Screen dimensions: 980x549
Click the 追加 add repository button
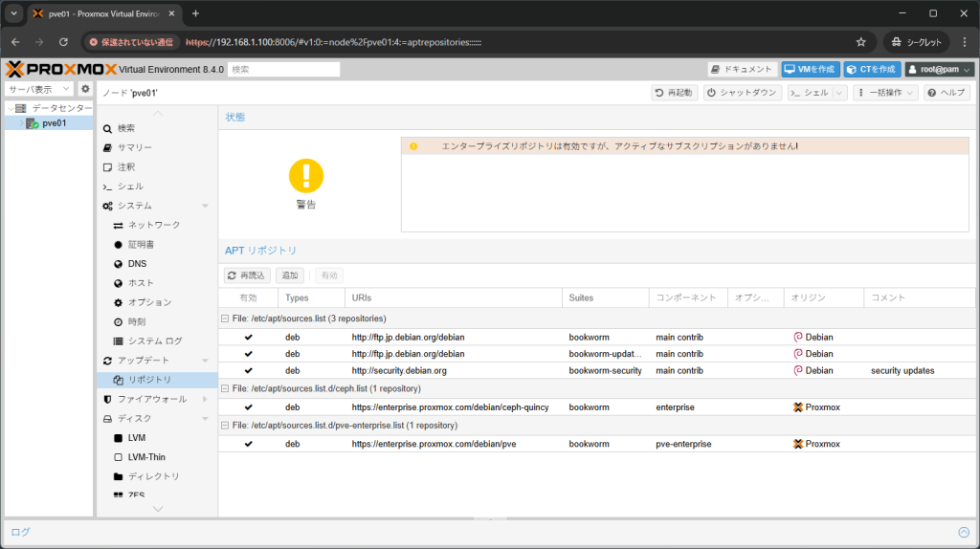(290, 275)
